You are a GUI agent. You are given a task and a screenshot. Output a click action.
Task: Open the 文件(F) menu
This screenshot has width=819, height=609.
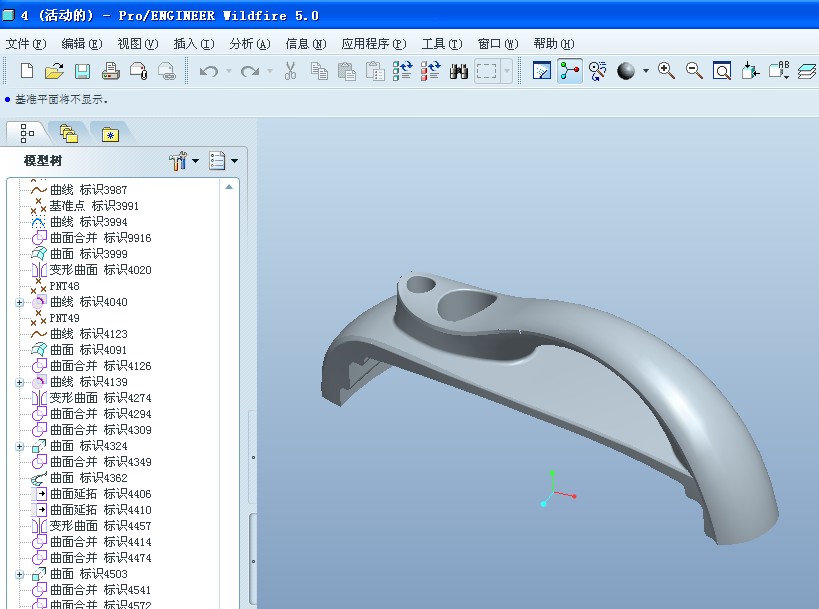(26, 44)
